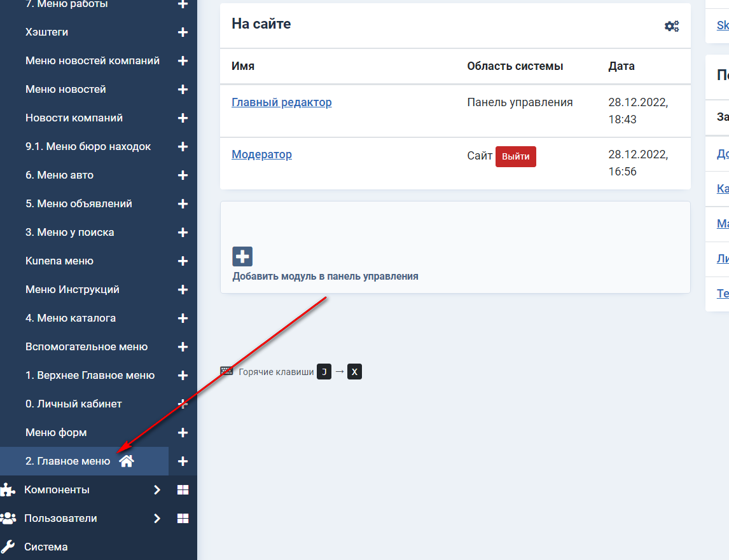Viewport: 729px width, 560px height.
Task: Expand the Пользователи submenu chevron
Action: coord(157,519)
